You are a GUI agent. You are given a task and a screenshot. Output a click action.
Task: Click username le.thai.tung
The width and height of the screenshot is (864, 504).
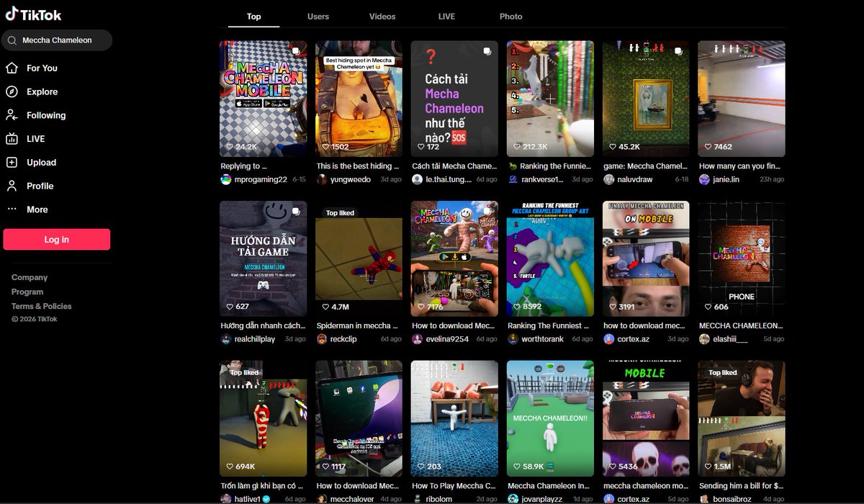(x=448, y=179)
